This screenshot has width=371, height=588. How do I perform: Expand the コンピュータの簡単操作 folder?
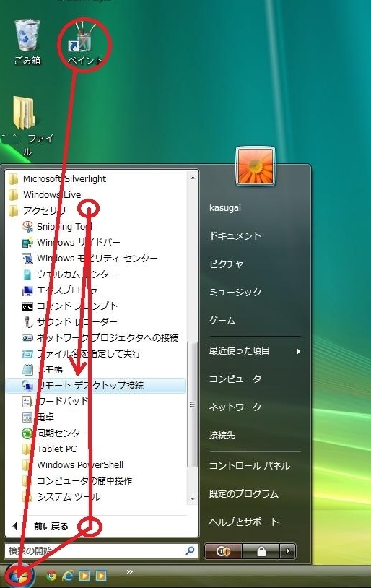[77, 481]
